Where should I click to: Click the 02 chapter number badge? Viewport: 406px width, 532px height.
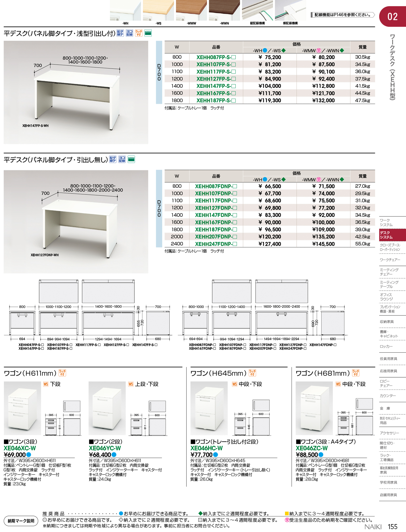coord(392,17)
